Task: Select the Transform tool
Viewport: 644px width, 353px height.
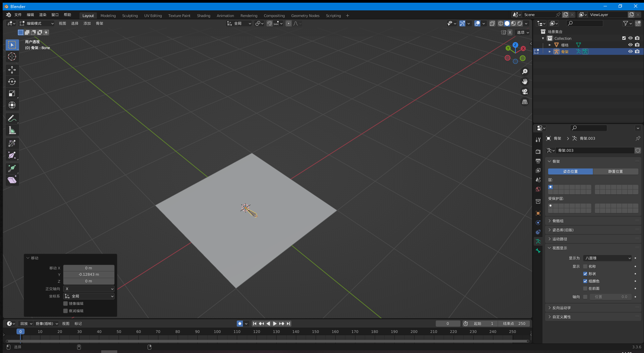Action: tap(12, 105)
